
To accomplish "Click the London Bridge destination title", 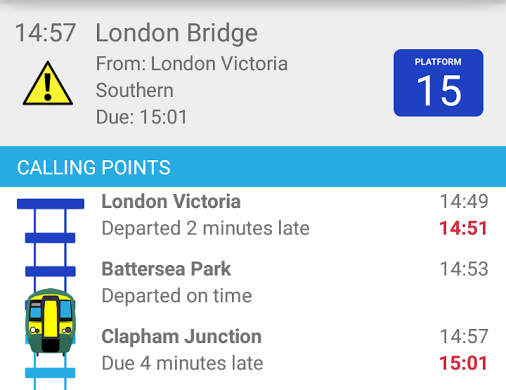I will click(176, 33).
